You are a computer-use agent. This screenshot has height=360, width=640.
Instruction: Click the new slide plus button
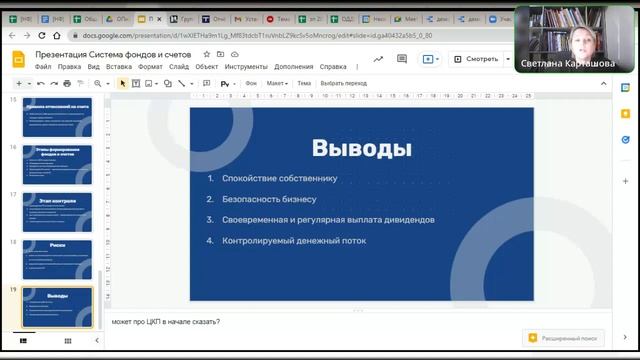coord(19,83)
